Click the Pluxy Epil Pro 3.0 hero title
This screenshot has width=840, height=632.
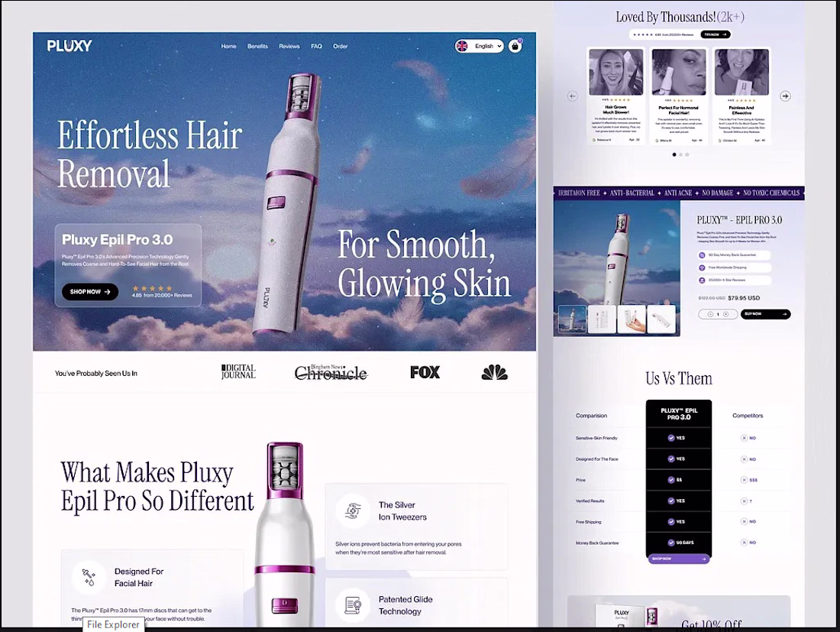(118, 240)
